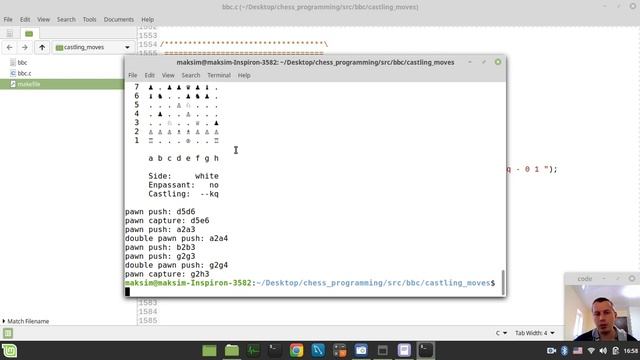The image size is (640, 360).
Task: Click the terminal scrollbar
Action: pyautogui.click(x=502, y=282)
